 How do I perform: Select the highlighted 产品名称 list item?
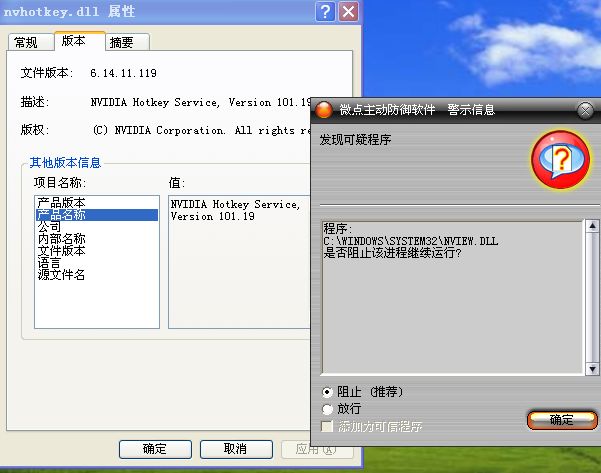click(x=97, y=215)
